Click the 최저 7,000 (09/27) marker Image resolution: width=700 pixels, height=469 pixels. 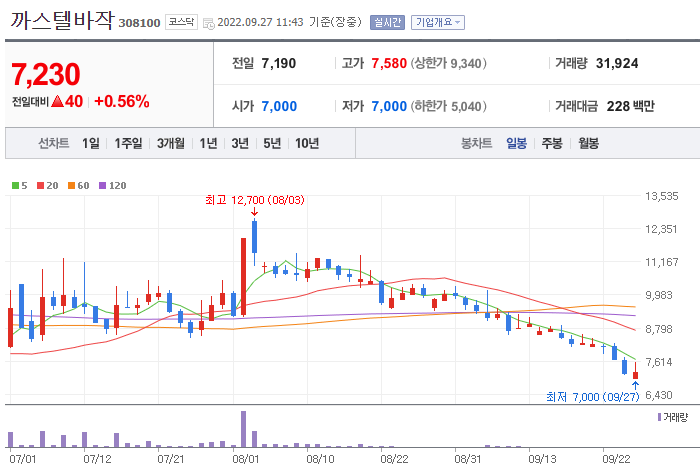(x=592, y=397)
